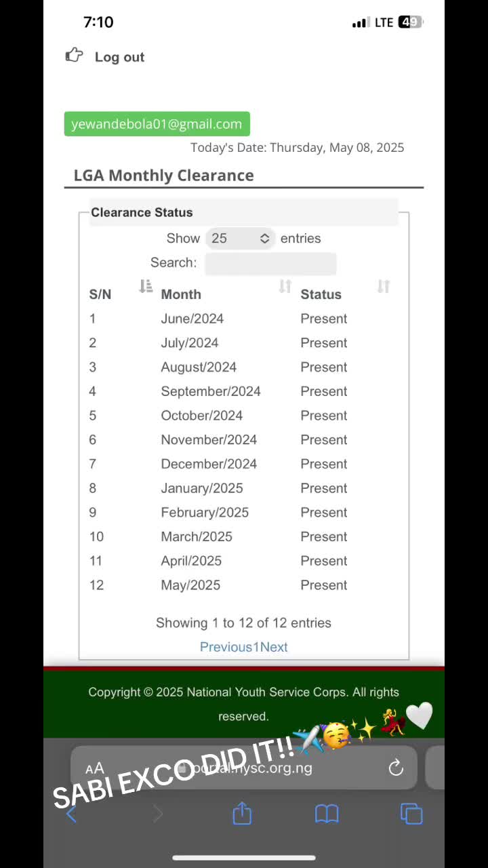Show Safari open tabs icon
Image resolution: width=488 pixels, height=868 pixels.
coord(411,814)
